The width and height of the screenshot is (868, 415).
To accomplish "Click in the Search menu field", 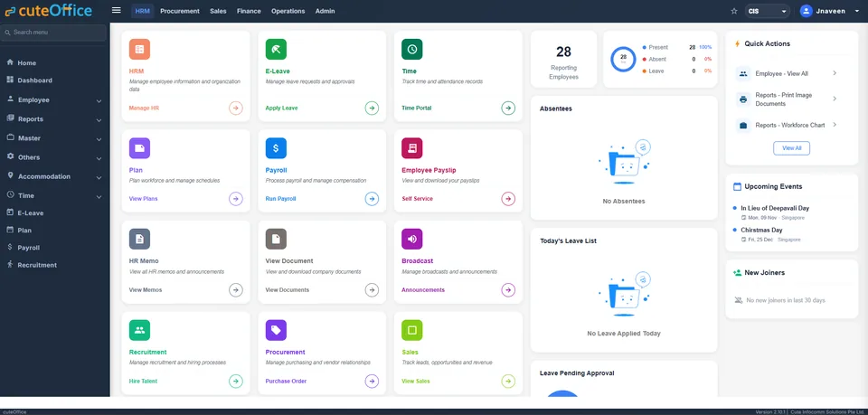I will click(53, 33).
